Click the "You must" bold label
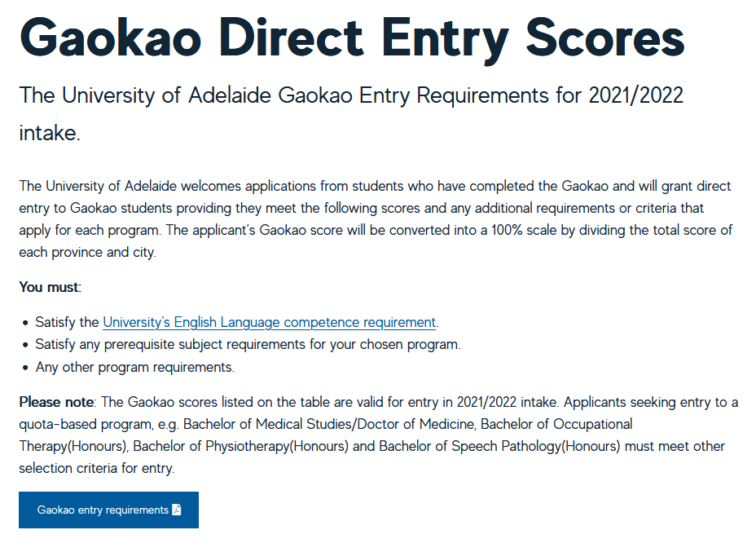756x552 pixels. tap(51, 287)
